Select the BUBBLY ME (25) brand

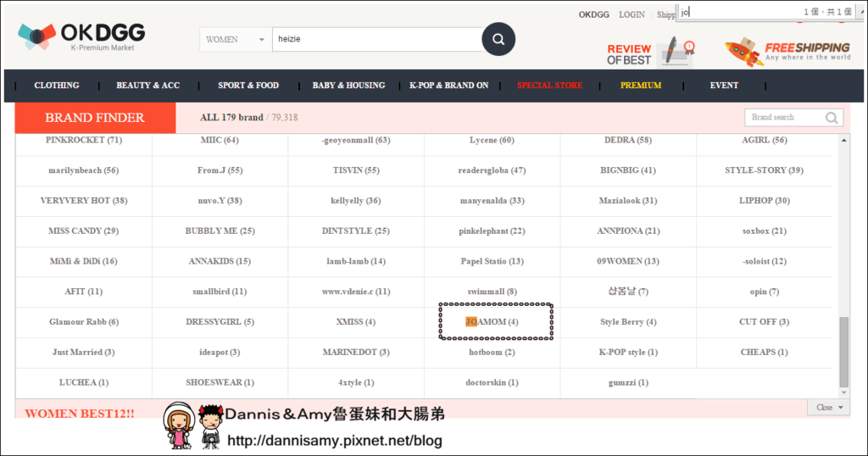coord(220,231)
